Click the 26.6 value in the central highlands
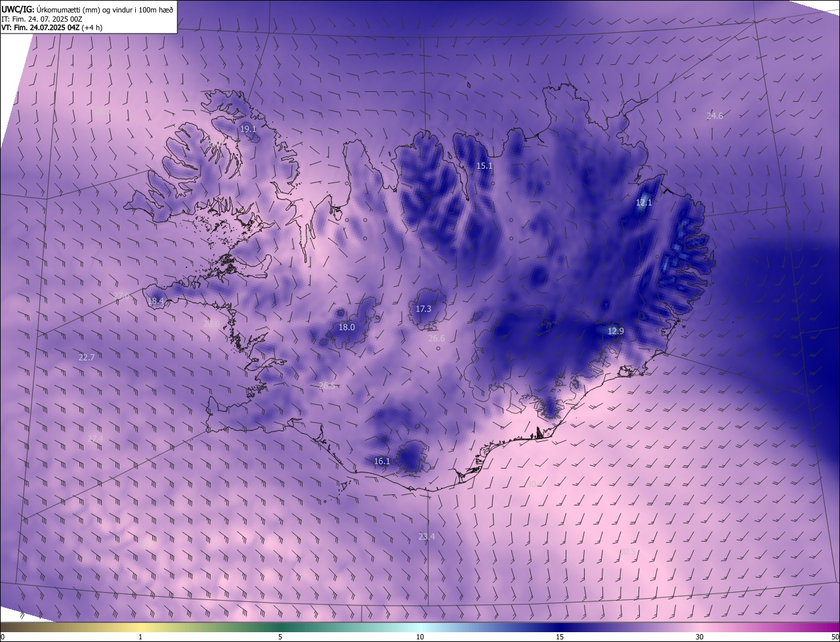This screenshot has width=840, height=642. [436, 339]
